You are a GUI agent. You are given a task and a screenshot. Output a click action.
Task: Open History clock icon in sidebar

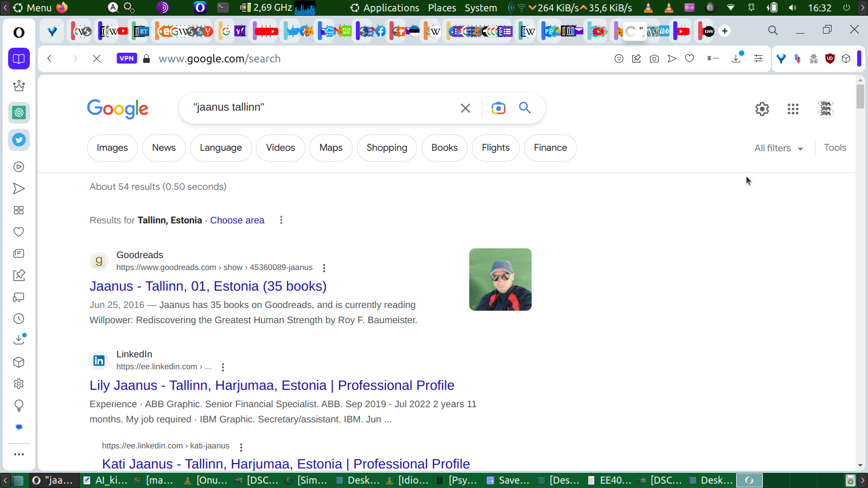pos(19,319)
